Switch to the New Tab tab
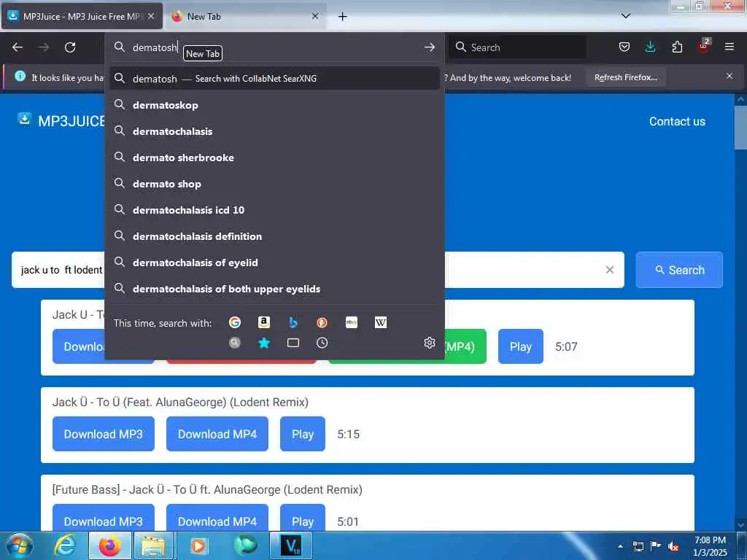Screen dimensions: 747x560 pyautogui.click(x=246, y=16)
